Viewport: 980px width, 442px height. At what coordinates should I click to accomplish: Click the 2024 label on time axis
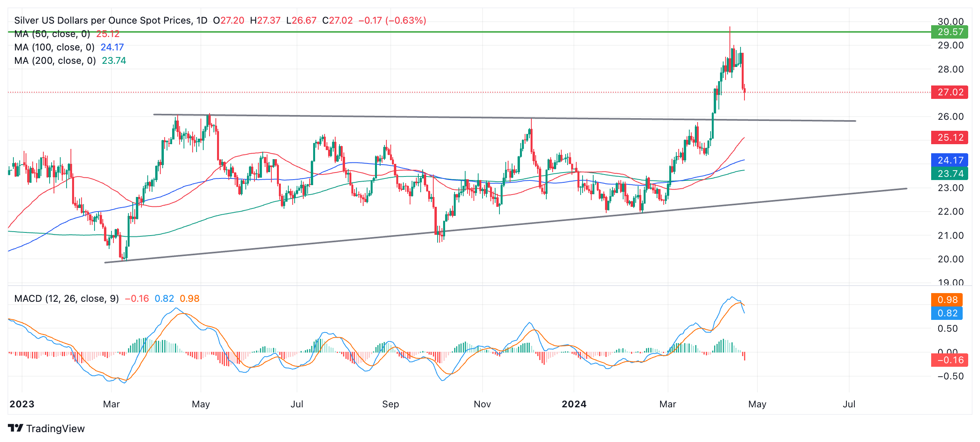(x=574, y=404)
